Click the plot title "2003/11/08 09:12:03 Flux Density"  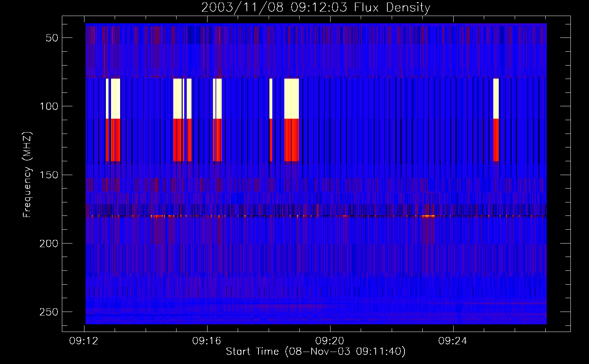click(316, 7)
